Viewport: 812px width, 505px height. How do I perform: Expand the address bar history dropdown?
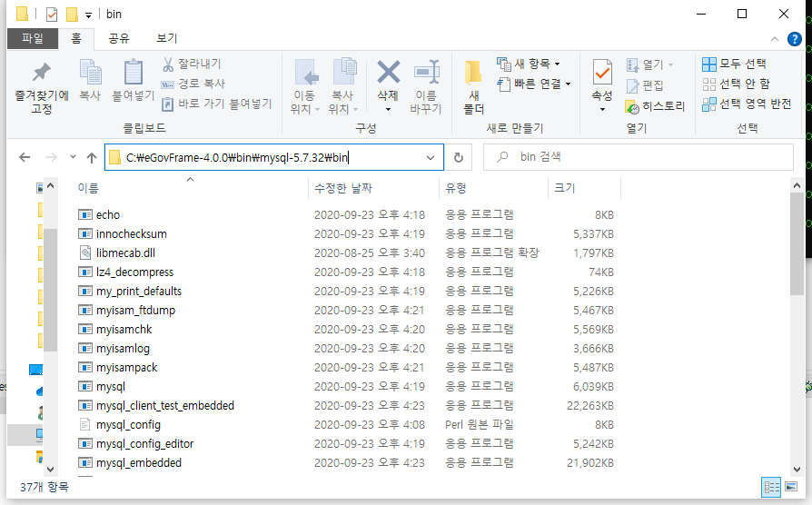(x=431, y=157)
